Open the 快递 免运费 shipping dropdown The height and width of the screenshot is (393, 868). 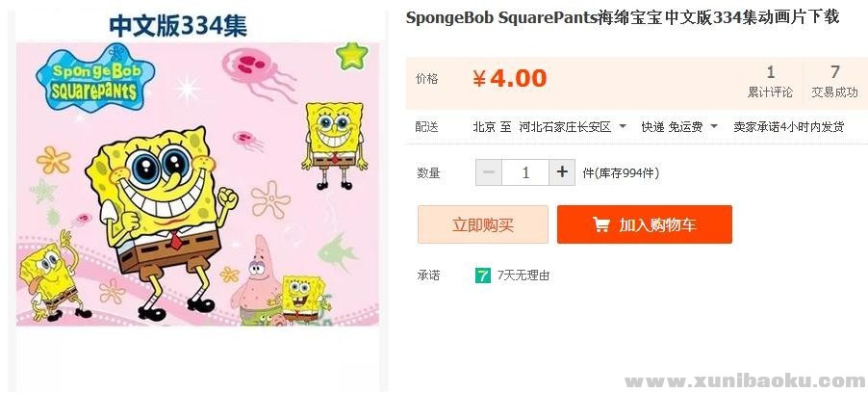(x=714, y=127)
